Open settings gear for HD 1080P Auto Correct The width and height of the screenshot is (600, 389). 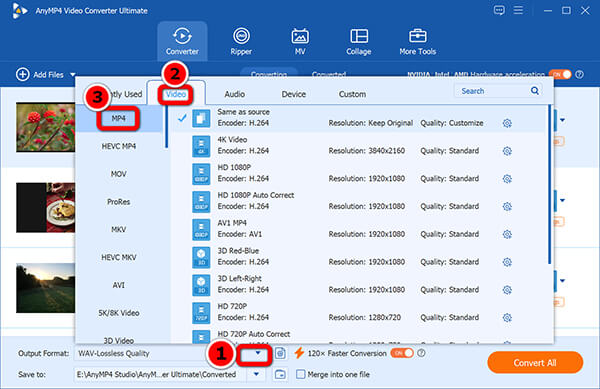pyautogui.click(x=507, y=207)
